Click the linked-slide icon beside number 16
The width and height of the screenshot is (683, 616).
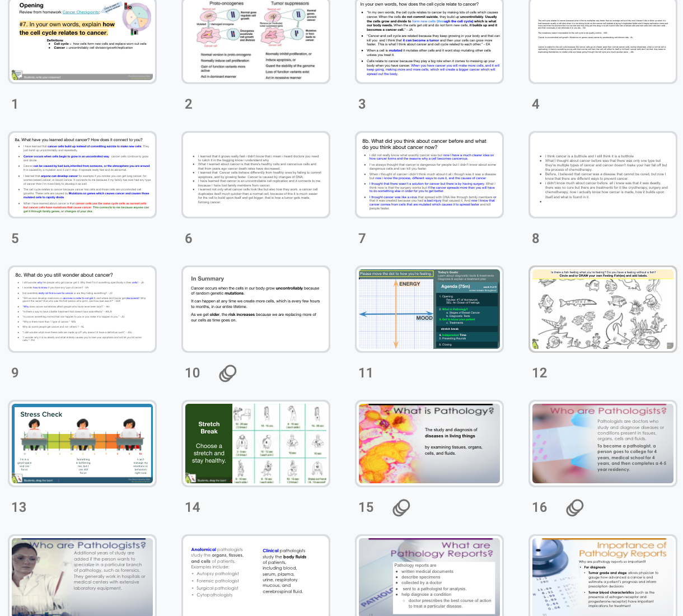point(575,507)
